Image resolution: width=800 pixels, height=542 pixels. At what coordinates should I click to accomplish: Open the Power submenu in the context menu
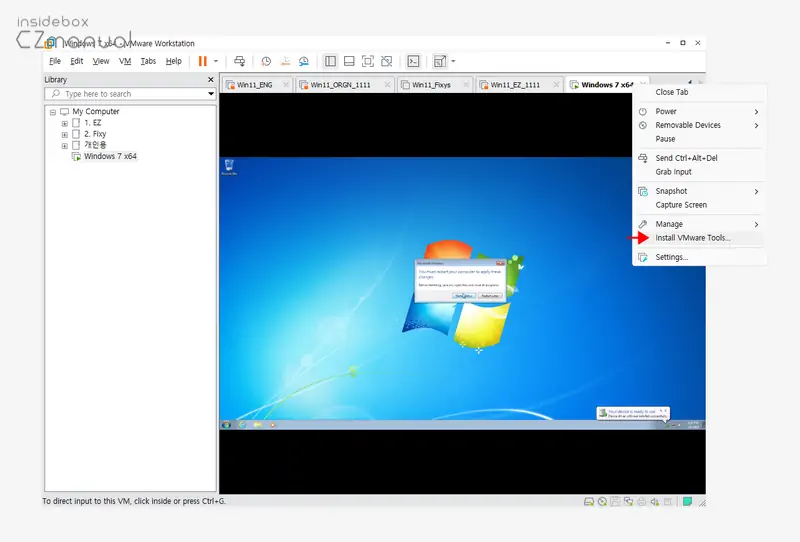tap(699, 111)
